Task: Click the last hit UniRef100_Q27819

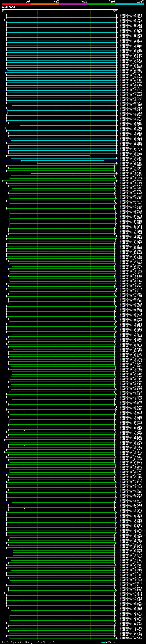Action: coord(131,638)
